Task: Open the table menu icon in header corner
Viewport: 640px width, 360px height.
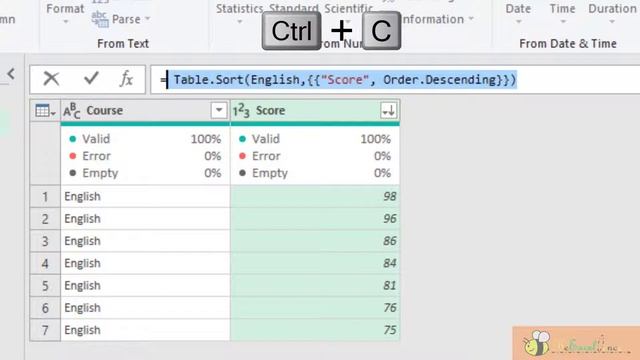Action: point(45,111)
